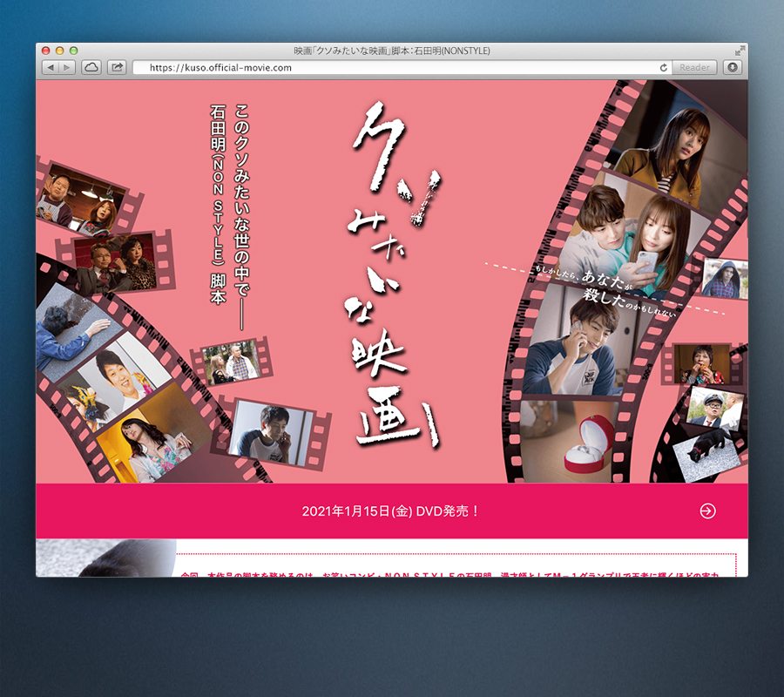Open the Downloads button in the toolbar
The height and width of the screenshot is (697, 784).
[733, 67]
